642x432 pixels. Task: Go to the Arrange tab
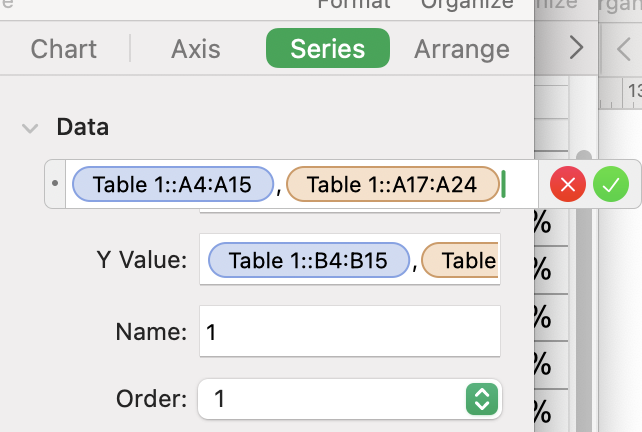coord(462,48)
